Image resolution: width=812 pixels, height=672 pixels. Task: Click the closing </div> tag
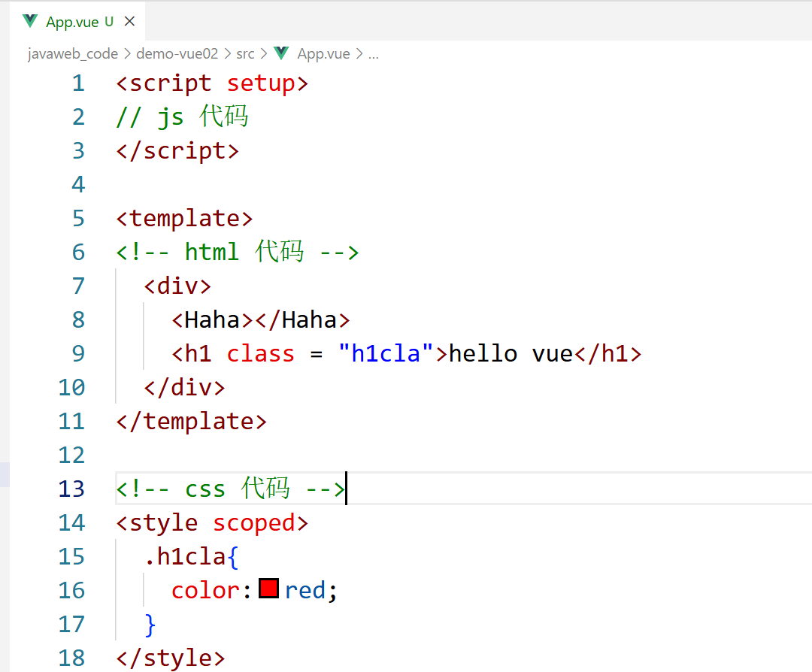tap(184, 388)
